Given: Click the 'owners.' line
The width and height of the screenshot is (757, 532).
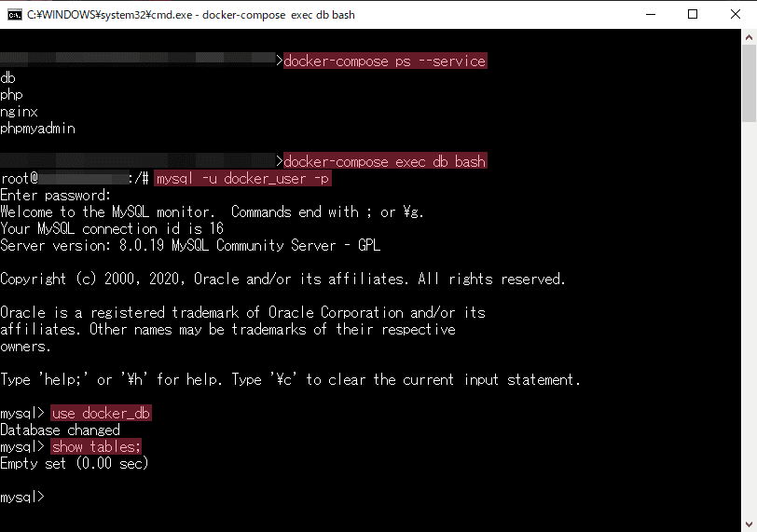Looking at the screenshot, I should pos(25,347).
